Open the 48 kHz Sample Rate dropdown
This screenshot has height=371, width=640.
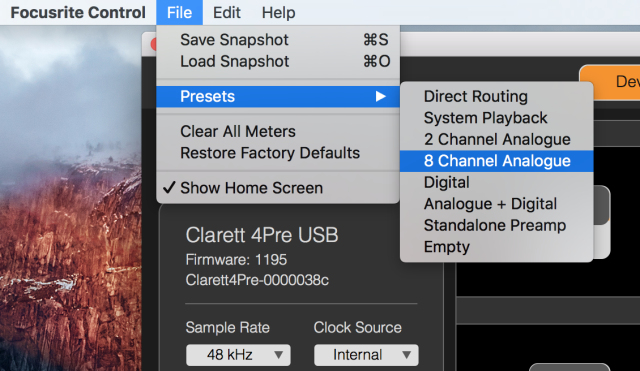[238, 355]
